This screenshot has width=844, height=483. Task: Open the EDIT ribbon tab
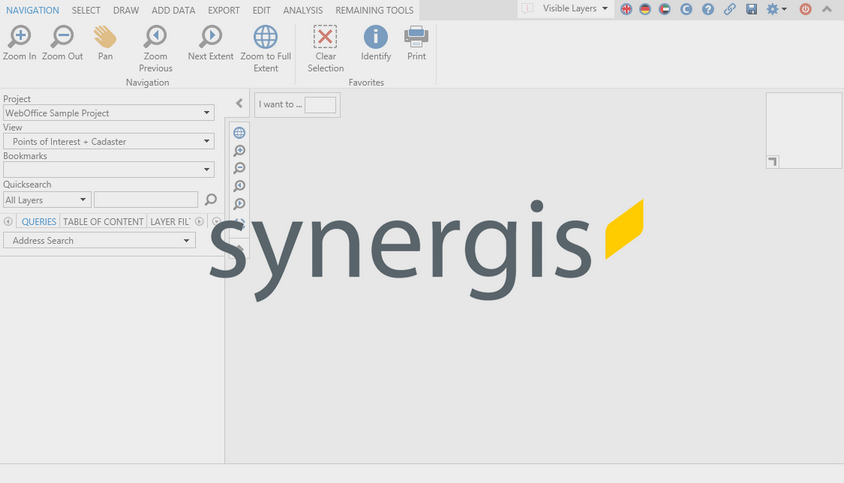tap(262, 10)
